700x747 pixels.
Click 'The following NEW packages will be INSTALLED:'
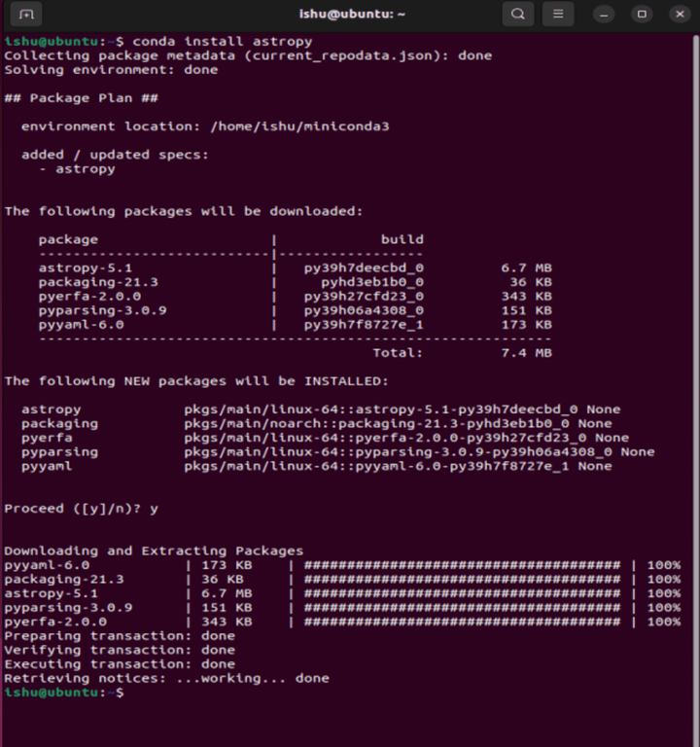196,381
